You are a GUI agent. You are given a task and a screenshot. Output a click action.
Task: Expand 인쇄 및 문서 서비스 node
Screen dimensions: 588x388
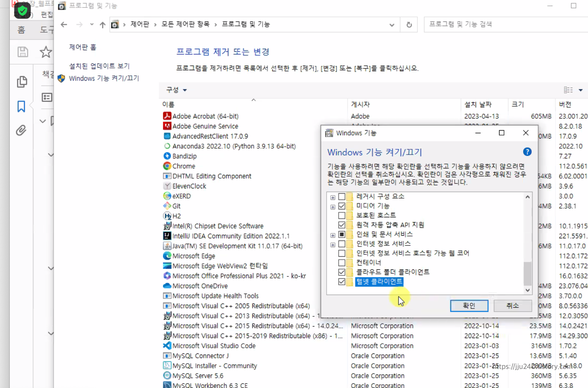coord(333,235)
